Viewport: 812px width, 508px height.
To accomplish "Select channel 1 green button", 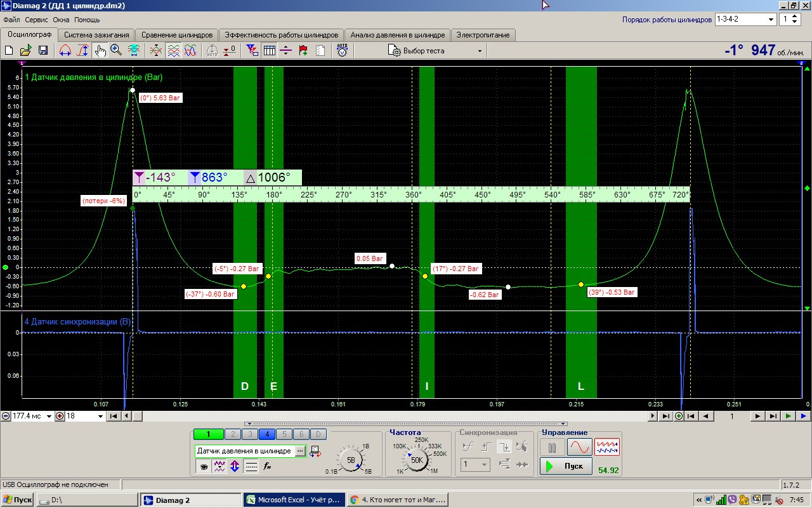I will click(x=208, y=434).
